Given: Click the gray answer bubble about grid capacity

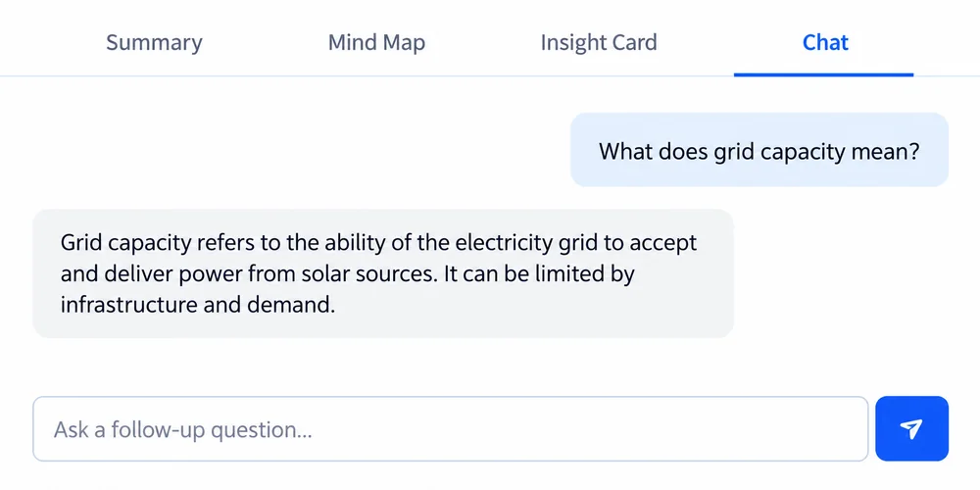Looking at the screenshot, I should pos(382,273).
